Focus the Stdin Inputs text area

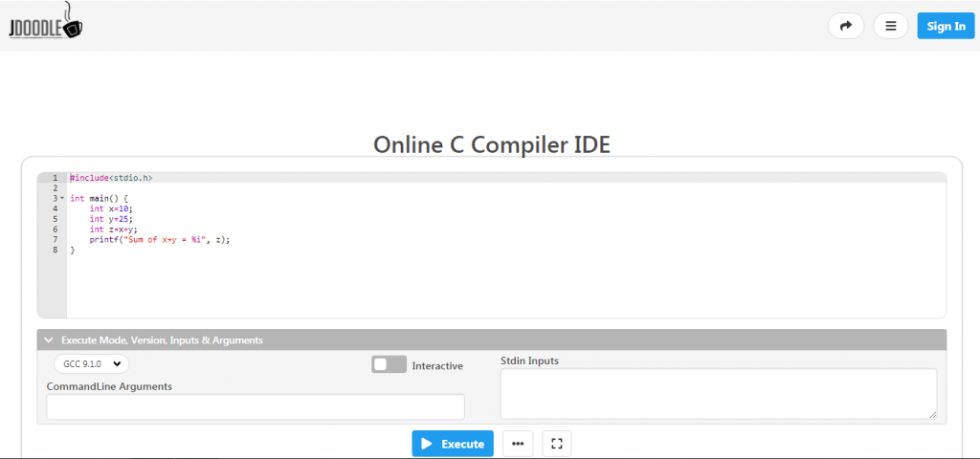718,393
